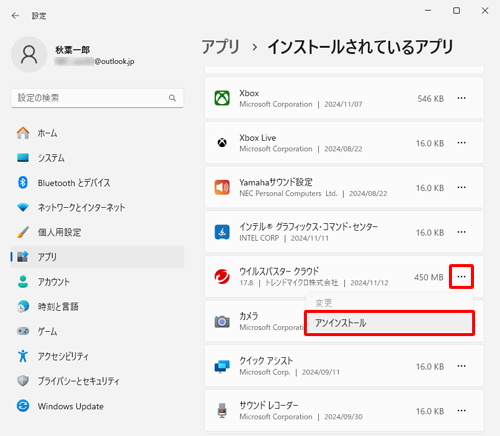
Task: Click the インストールされているアプリ page heading
Action: click(x=360, y=47)
